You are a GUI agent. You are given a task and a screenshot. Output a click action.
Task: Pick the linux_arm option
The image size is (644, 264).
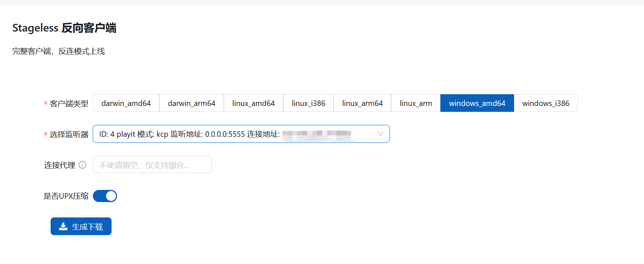click(x=416, y=103)
